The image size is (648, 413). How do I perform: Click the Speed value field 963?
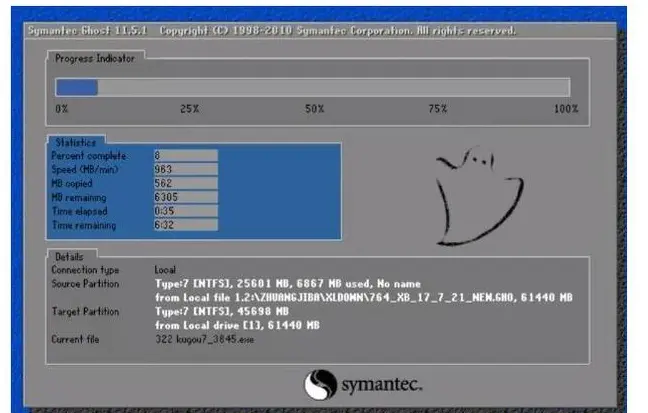tap(186, 169)
